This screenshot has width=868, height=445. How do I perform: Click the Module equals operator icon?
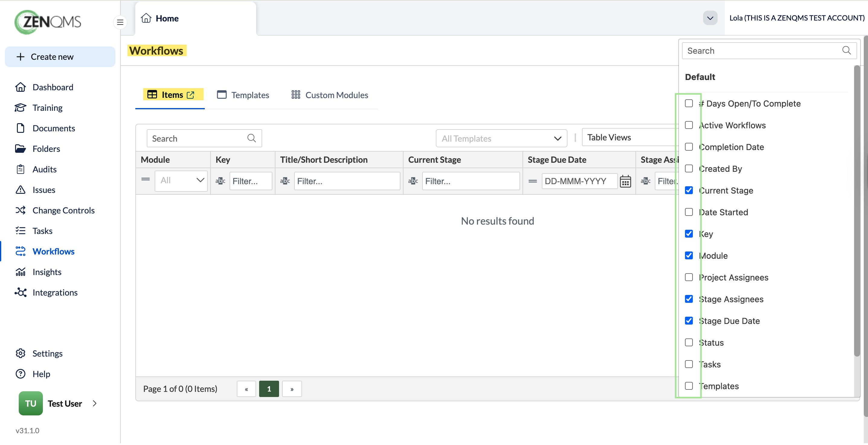click(x=146, y=180)
